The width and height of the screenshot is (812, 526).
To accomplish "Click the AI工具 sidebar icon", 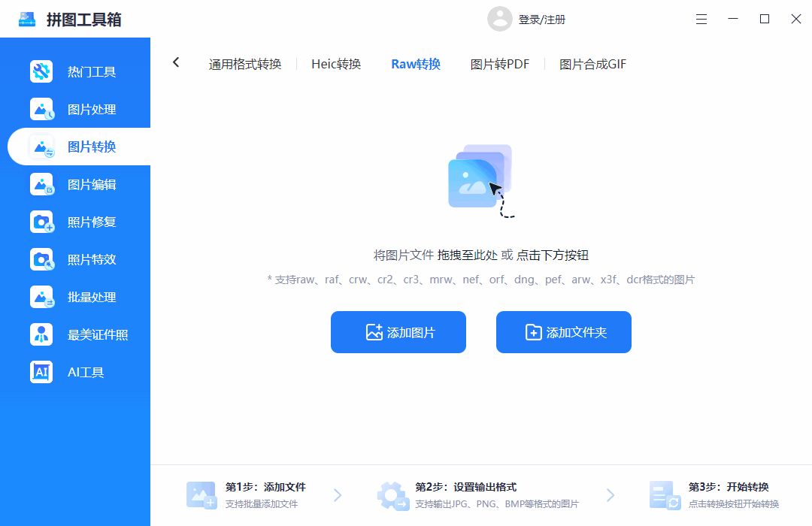I will pos(41,372).
